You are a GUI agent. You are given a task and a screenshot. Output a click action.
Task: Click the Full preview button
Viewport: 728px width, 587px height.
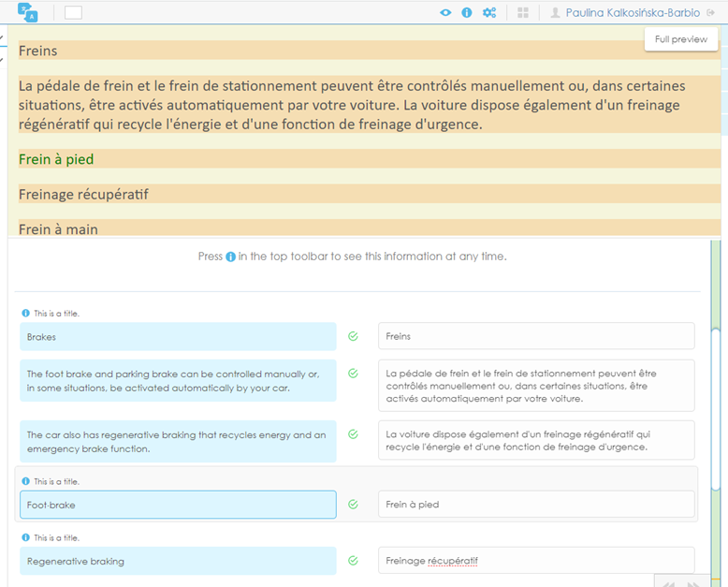pos(680,39)
